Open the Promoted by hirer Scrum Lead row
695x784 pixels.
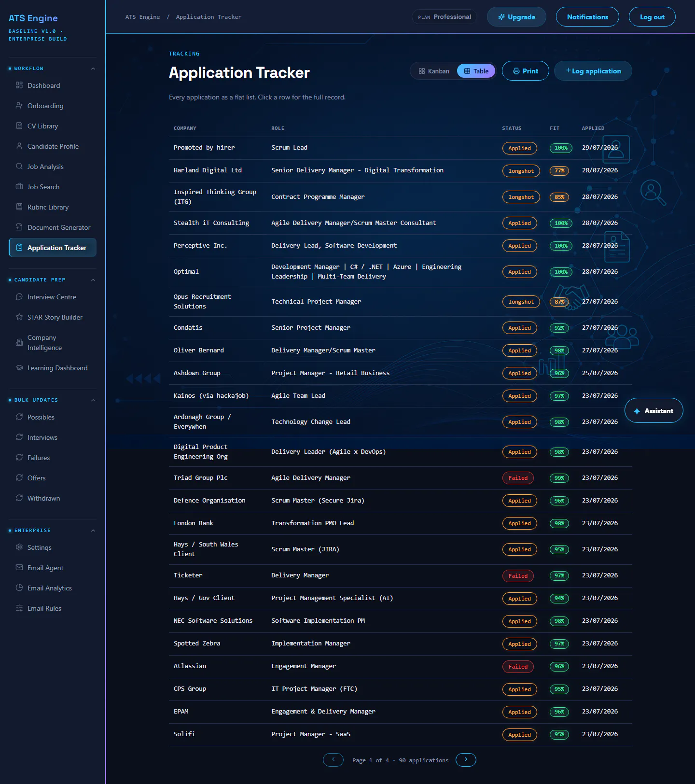pyautogui.click(x=401, y=148)
